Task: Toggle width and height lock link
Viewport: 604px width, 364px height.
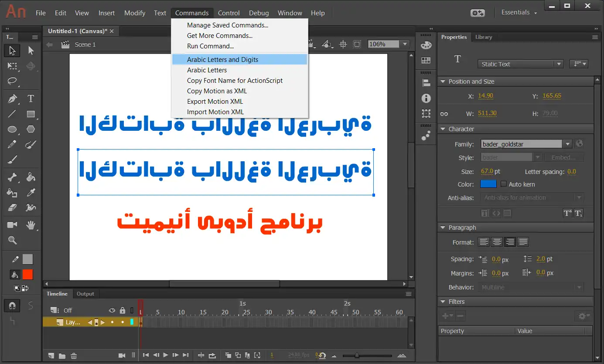Action: (x=444, y=114)
